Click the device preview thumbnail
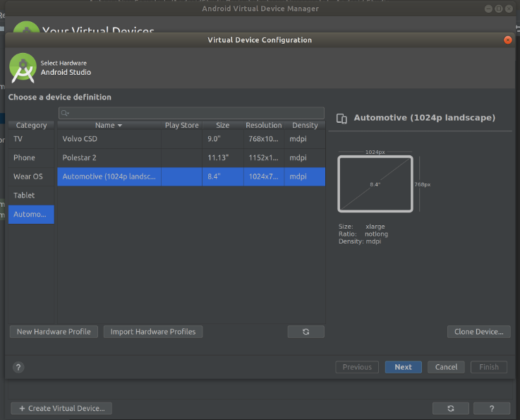 375,184
